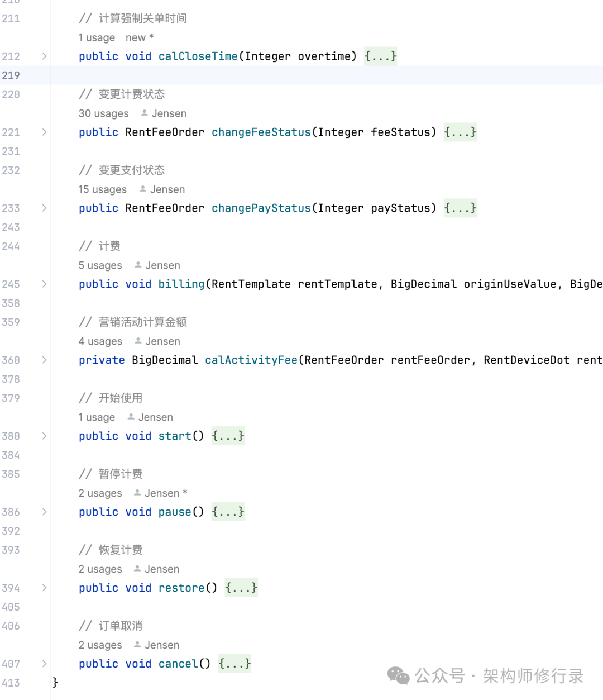Open the 4 usages hint above calActivityFee
Screen dimensions: 603x700
pyautogui.click(x=100, y=341)
